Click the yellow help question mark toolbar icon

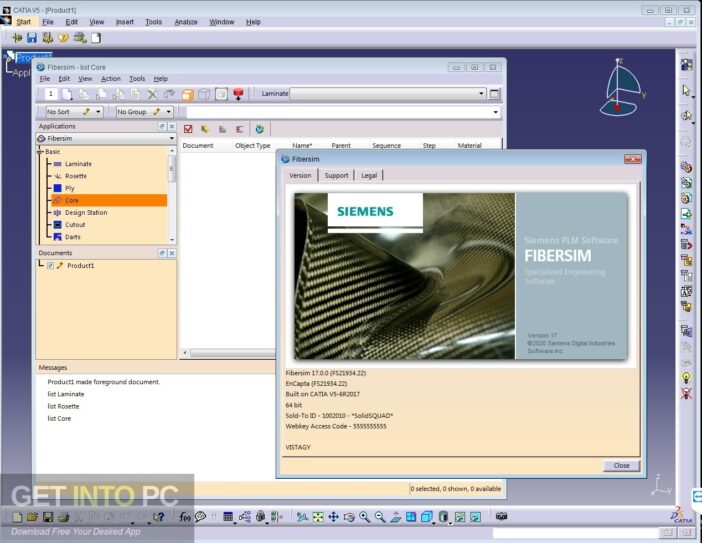click(x=64, y=38)
